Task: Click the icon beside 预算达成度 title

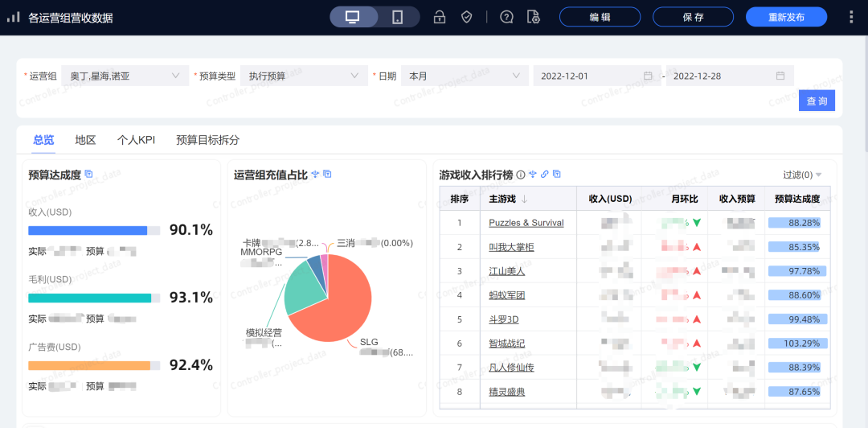Action: [88, 174]
